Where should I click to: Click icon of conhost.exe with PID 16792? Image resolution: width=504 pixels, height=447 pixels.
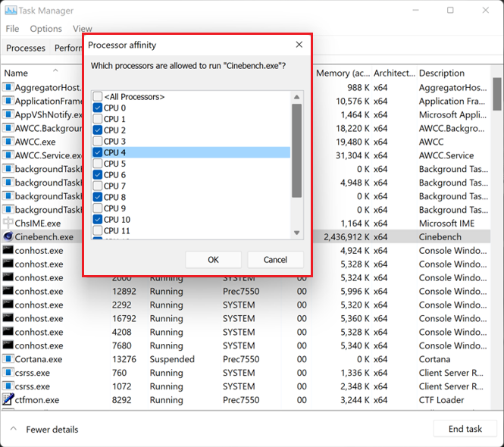click(x=8, y=317)
